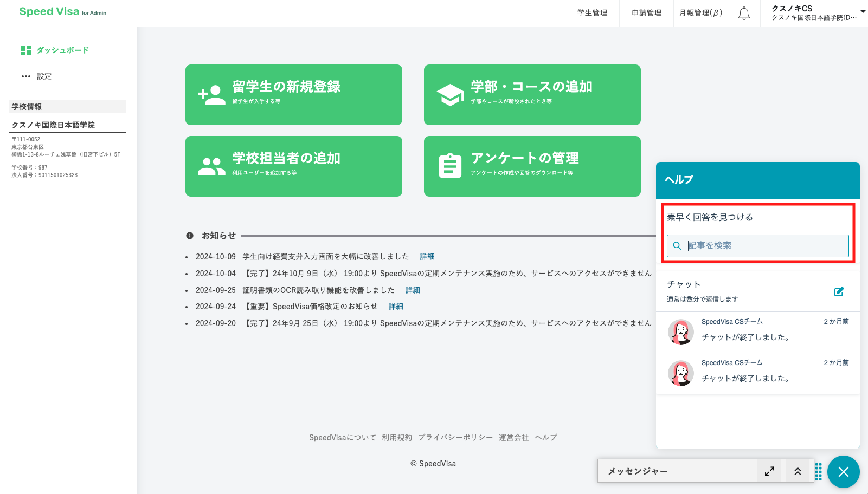Image resolution: width=868 pixels, height=494 pixels.
Task: Open 詳細 link for 2024-10-09 notice
Action: [427, 257]
